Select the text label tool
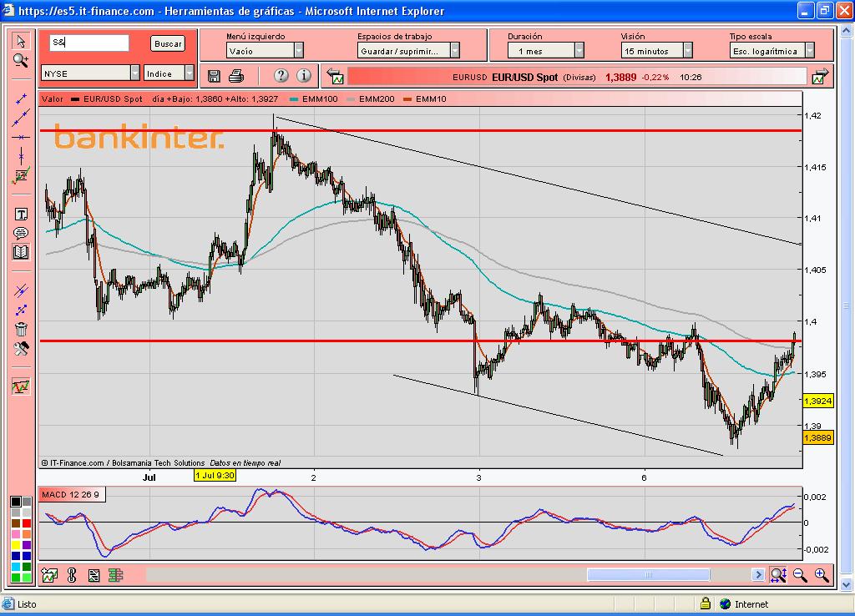This screenshot has width=855, height=616. (x=21, y=215)
